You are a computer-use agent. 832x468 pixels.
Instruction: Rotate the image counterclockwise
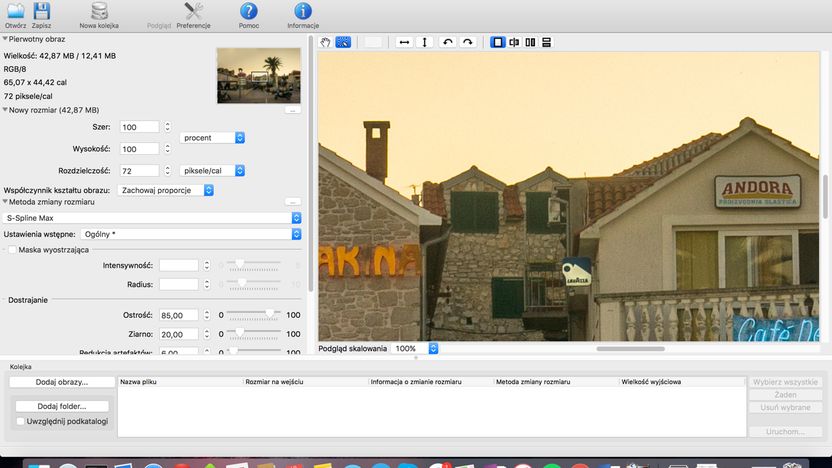coord(448,42)
